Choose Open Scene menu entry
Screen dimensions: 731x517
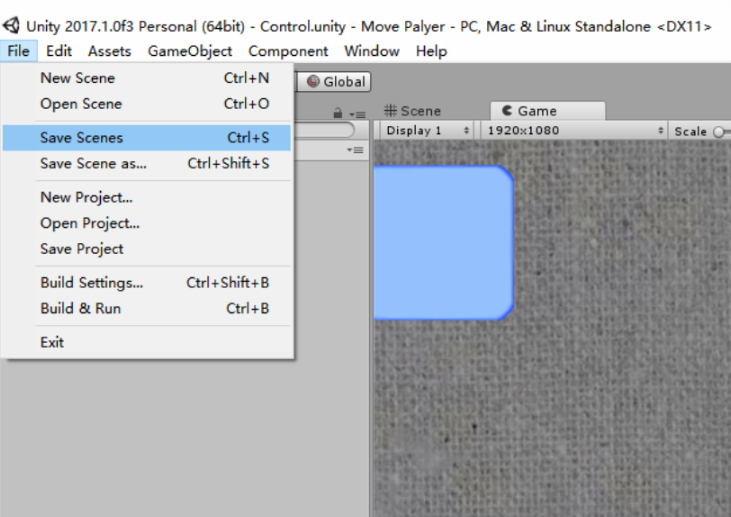[x=147, y=103]
